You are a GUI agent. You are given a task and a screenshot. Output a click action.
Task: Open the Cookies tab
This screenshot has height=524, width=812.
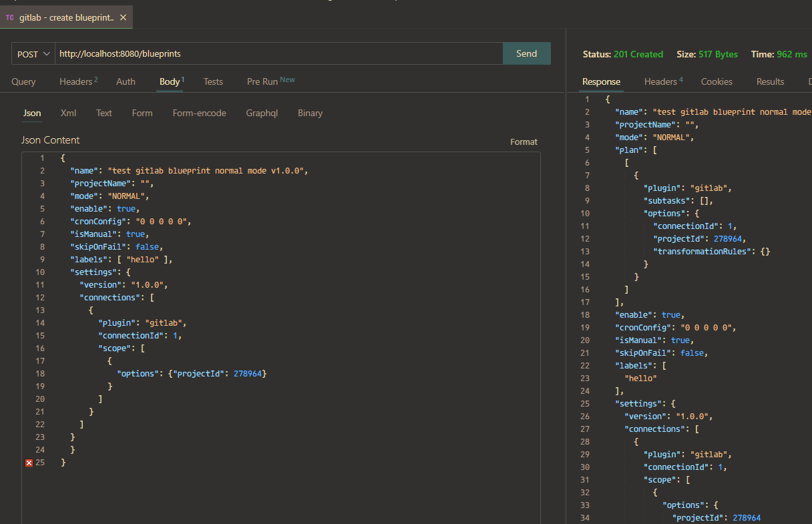click(x=717, y=81)
